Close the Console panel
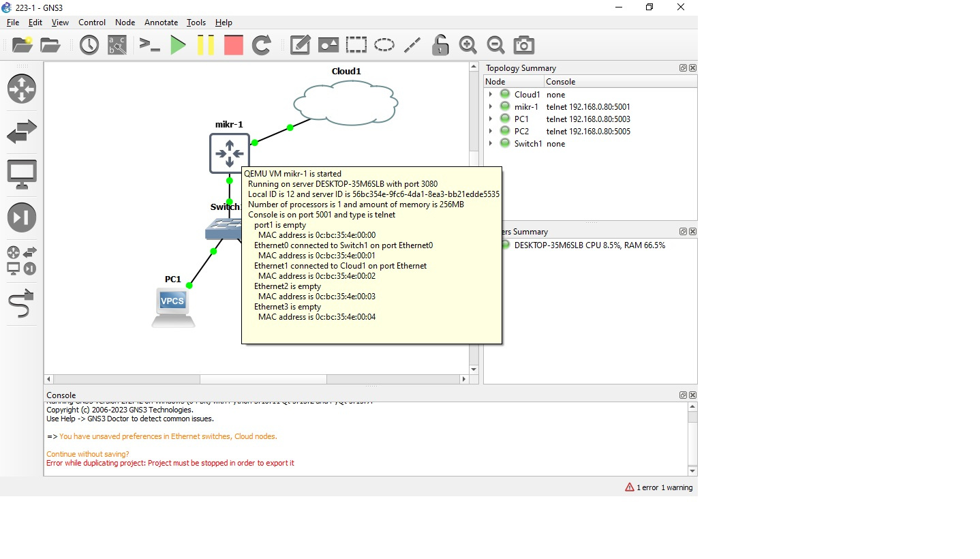980x559 pixels. tap(692, 395)
